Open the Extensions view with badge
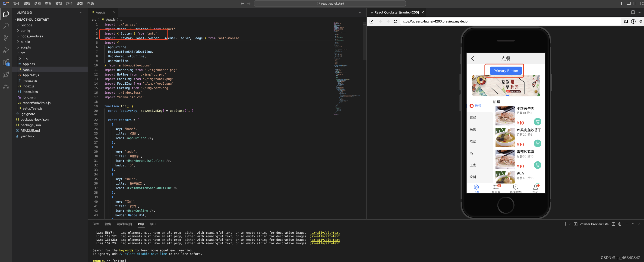 [x=6, y=63]
